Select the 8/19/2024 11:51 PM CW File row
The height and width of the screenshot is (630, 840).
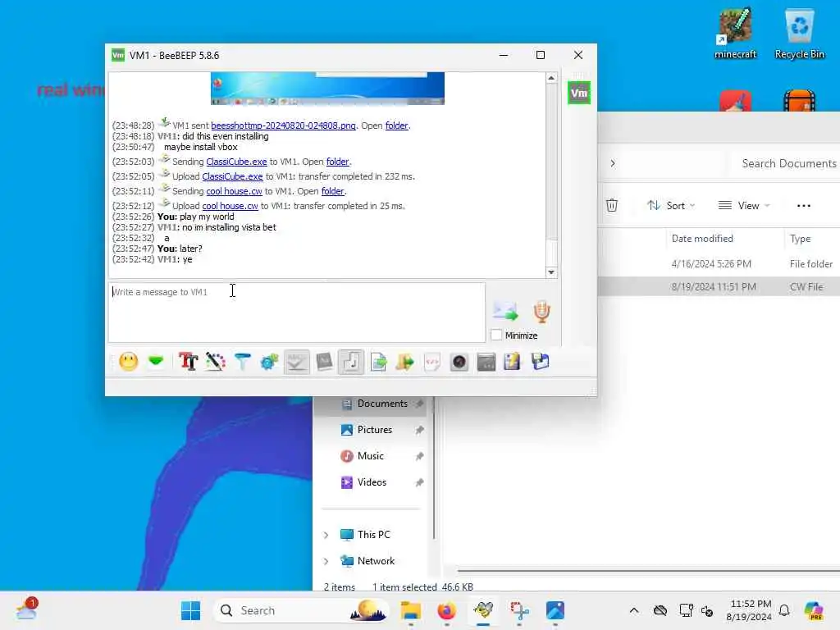coord(719,287)
